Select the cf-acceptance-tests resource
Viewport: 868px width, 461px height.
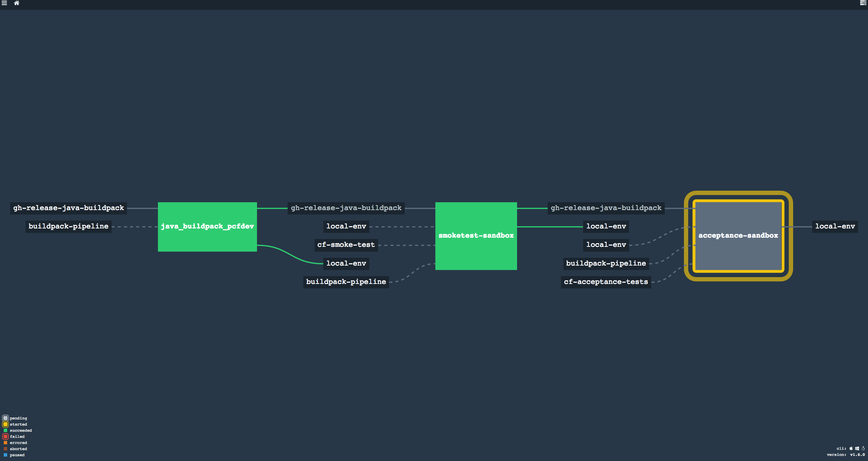click(x=606, y=282)
